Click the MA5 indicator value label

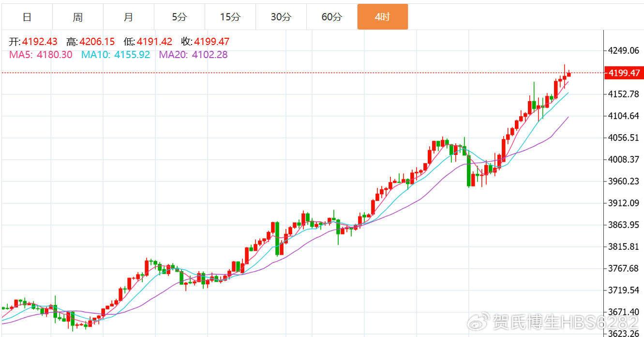(x=41, y=55)
